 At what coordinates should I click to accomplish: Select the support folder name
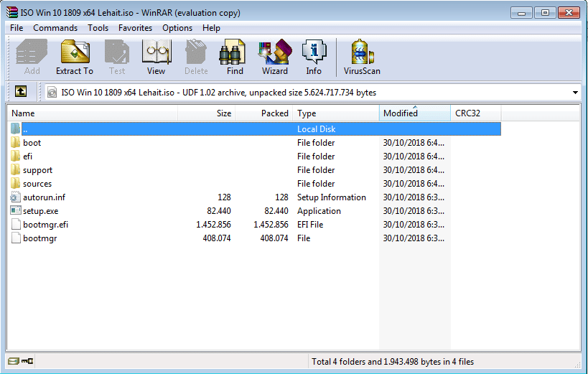click(x=37, y=170)
